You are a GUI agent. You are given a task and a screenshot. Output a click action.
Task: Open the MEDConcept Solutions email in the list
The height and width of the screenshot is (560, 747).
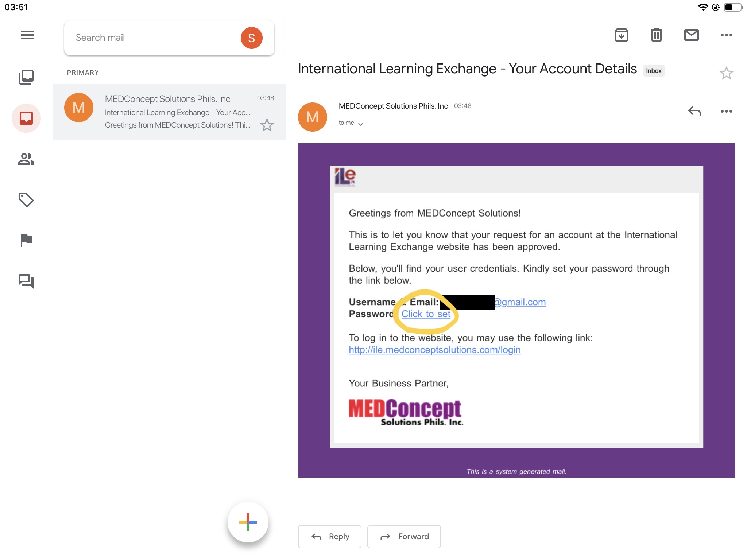[x=169, y=112]
